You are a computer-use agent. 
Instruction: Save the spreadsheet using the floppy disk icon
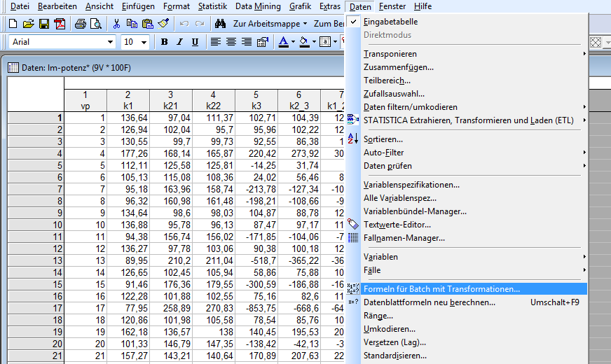44,24
